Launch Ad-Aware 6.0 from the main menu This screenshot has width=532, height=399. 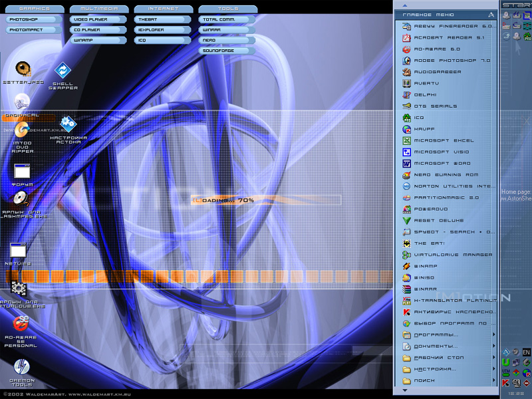click(446, 49)
